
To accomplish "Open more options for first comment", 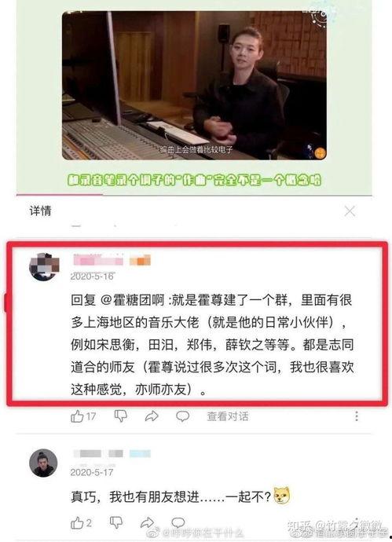I will coord(357,416).
